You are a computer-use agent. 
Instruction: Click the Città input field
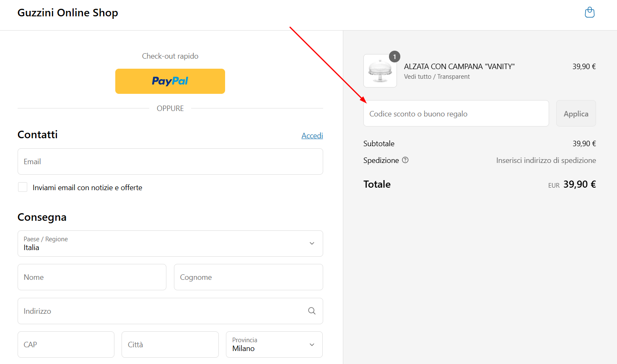click(x=170, y=345)
